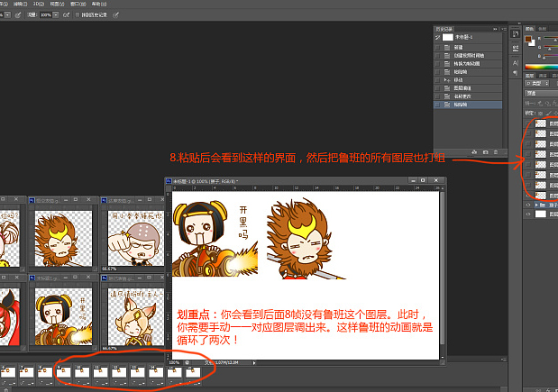Enable the 抹到历史记录 checkbox
Viewport: 558px width, 392px height.
click(78, 15)
